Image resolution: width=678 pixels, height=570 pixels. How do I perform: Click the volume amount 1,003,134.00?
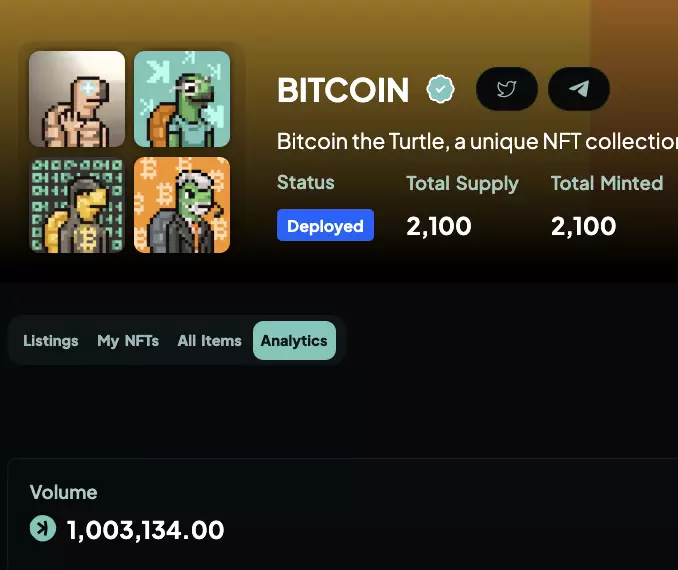pyautogui.click(x=145, y=529)
